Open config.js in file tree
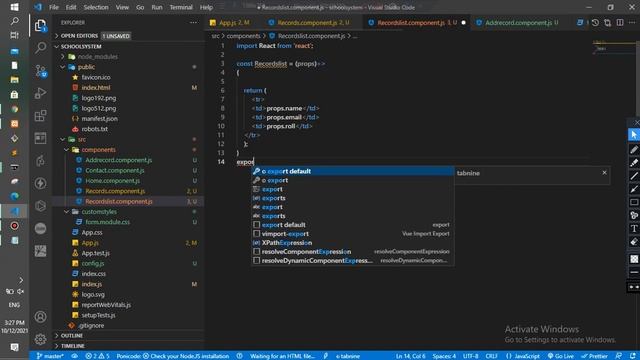 93,263
